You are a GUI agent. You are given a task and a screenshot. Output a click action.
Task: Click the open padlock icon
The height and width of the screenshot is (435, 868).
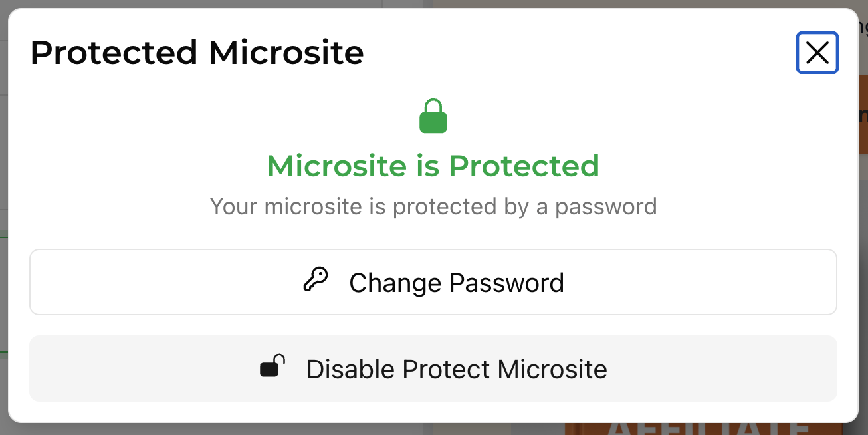(x=272, y=366)
